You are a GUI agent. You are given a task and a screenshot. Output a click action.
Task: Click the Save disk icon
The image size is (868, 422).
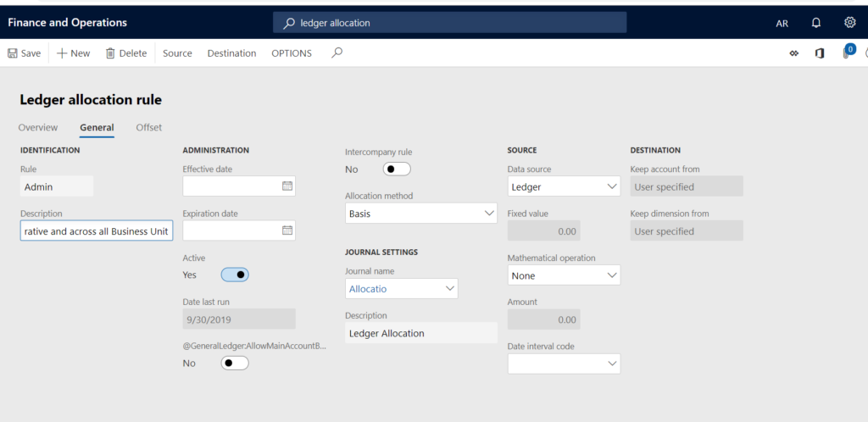coord(13,53)
